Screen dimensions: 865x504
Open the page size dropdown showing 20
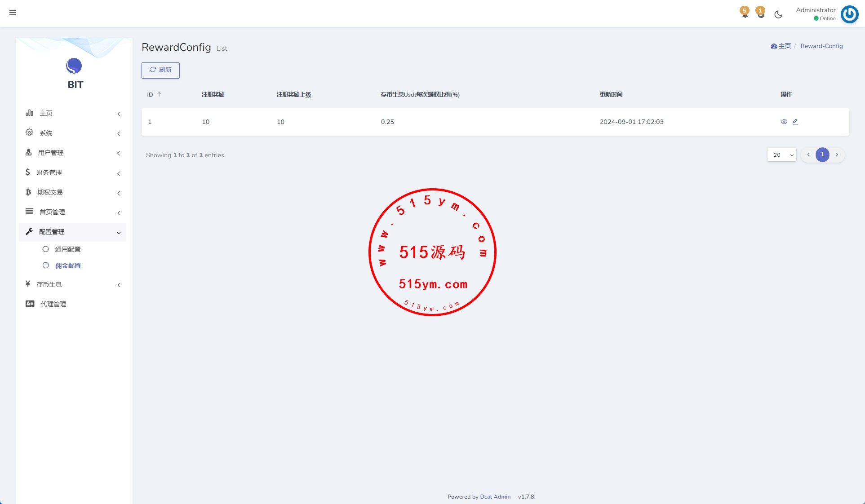click(782, 155)
